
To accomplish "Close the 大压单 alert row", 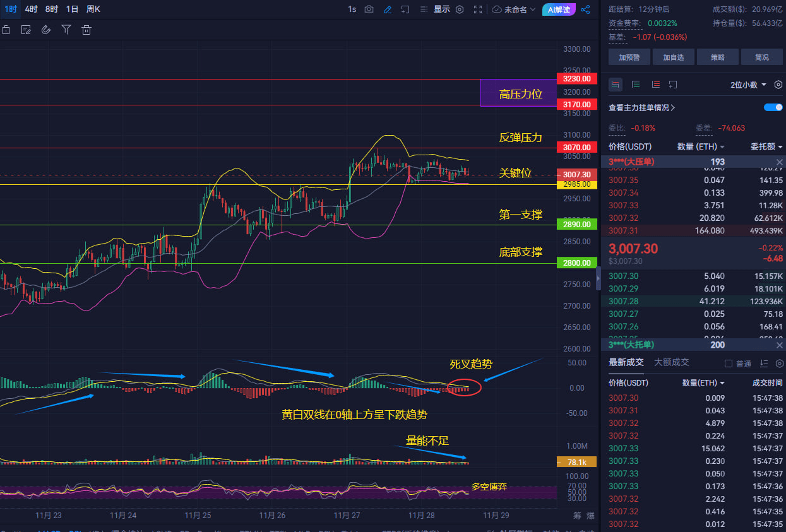I will [x=779, y=162].
